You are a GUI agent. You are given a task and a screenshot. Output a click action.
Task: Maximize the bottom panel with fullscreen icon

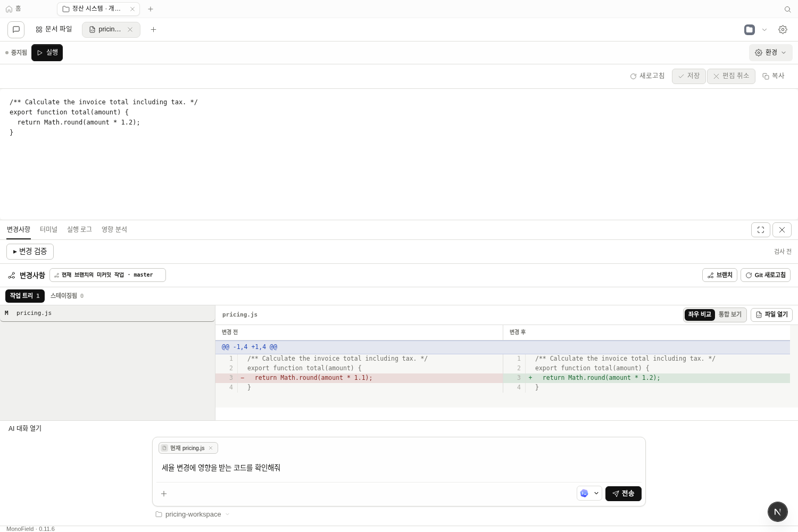click(x=761, y=230)
